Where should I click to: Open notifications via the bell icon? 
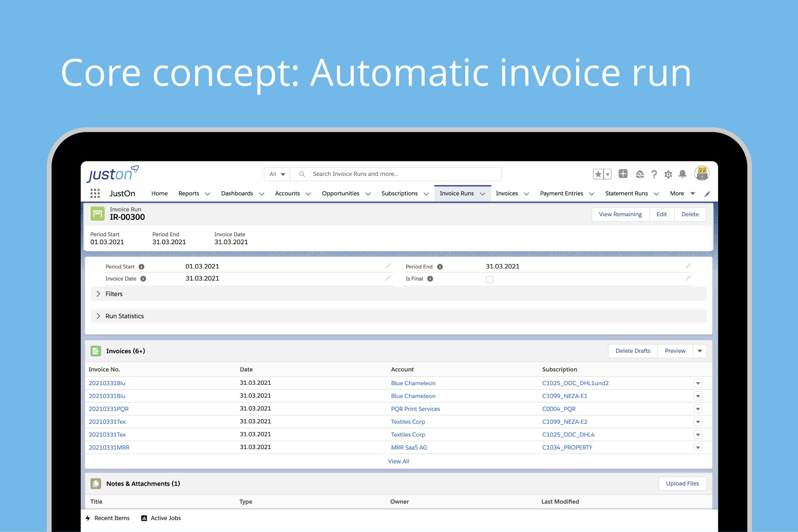[683, 174]
